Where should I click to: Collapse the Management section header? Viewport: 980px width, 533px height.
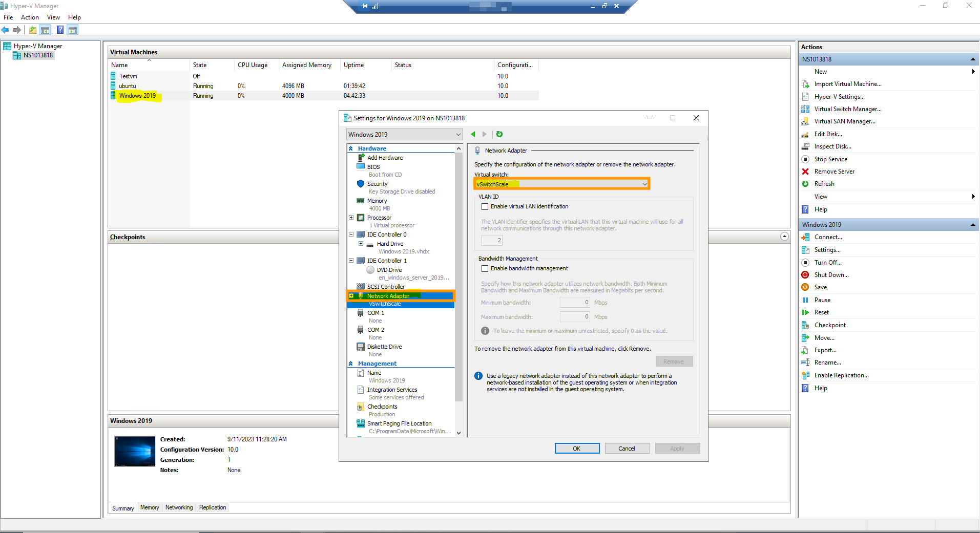(351, 364)
